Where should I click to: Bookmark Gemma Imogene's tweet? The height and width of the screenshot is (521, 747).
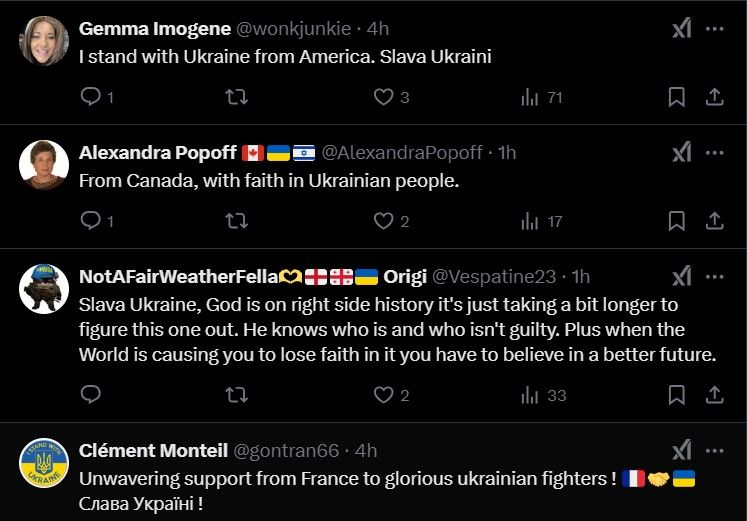click(x=677, y=97)
